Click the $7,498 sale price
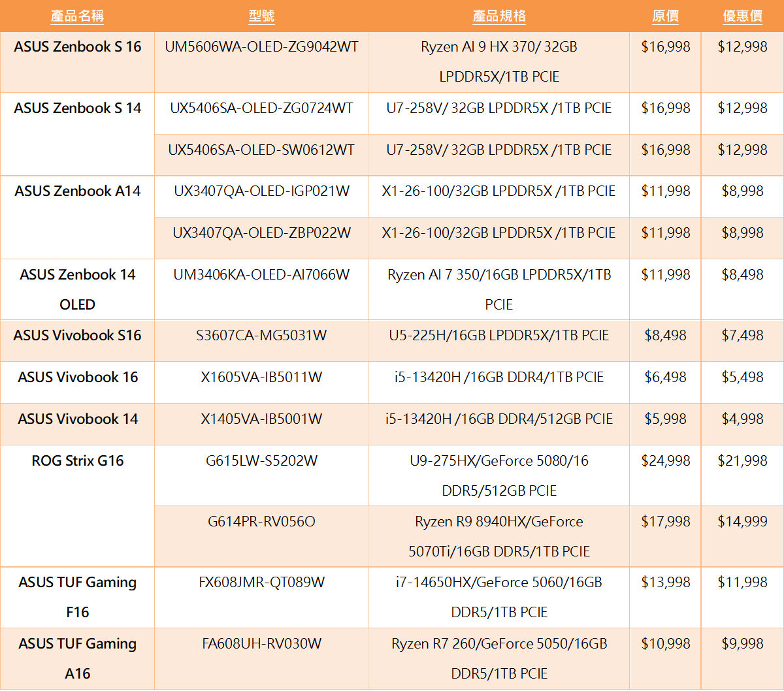Image resolution: width=784 pixels, height=691 pixels. click(742, 335)
